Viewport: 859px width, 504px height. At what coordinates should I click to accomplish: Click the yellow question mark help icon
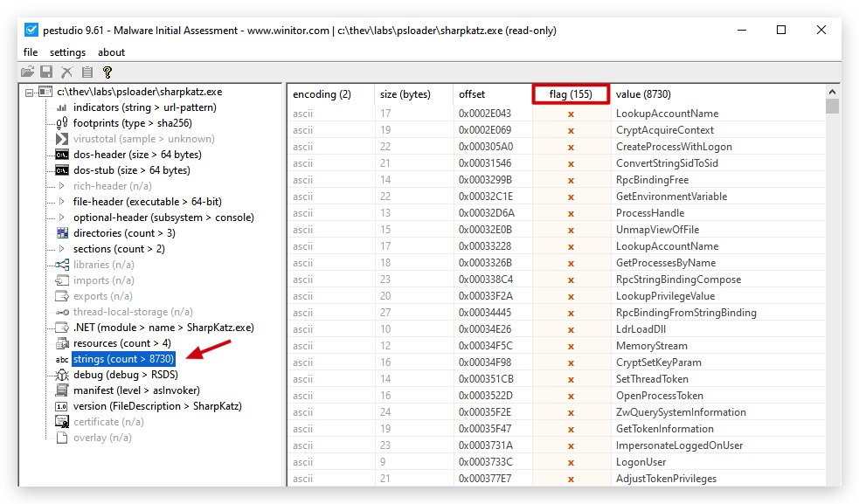pyautogui.click(x=107, y=72)
